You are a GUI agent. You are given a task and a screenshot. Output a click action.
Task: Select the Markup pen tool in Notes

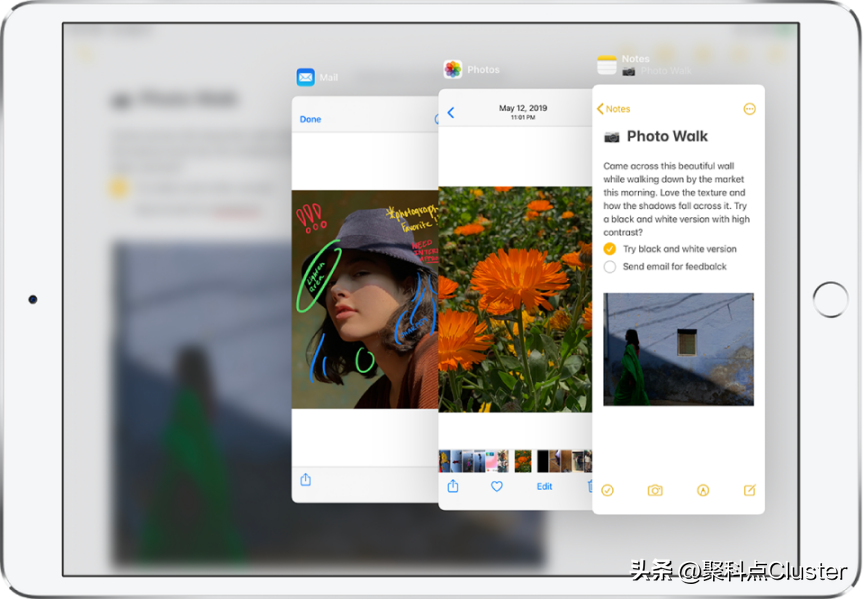(703, 490)
